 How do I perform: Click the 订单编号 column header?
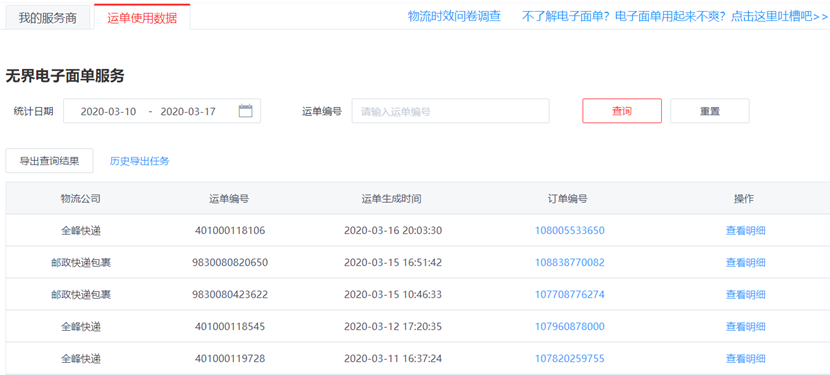pos(567,199)
